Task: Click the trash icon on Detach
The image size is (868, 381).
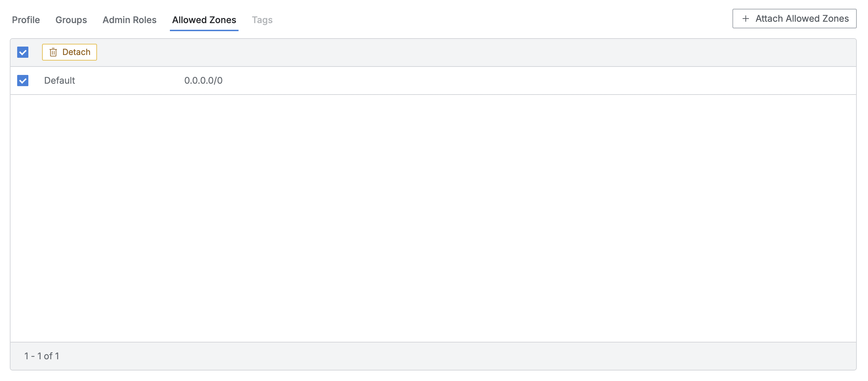Action: 53,52
